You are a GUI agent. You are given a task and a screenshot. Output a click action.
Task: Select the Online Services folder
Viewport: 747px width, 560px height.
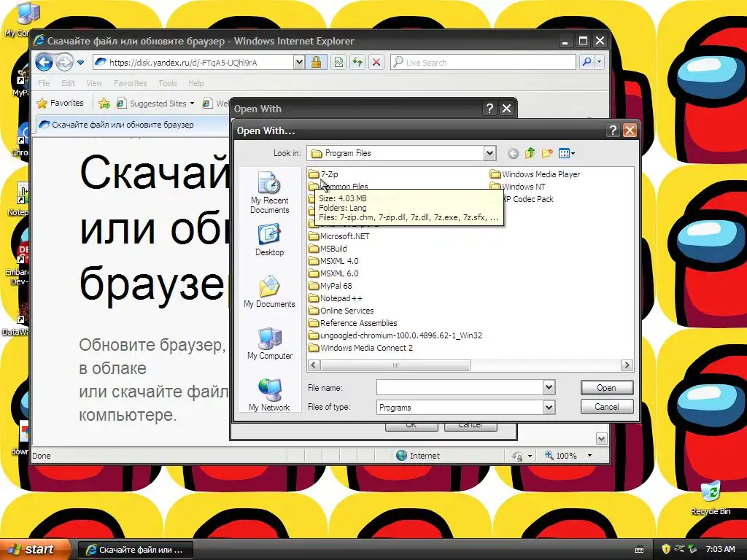point(341,311)
